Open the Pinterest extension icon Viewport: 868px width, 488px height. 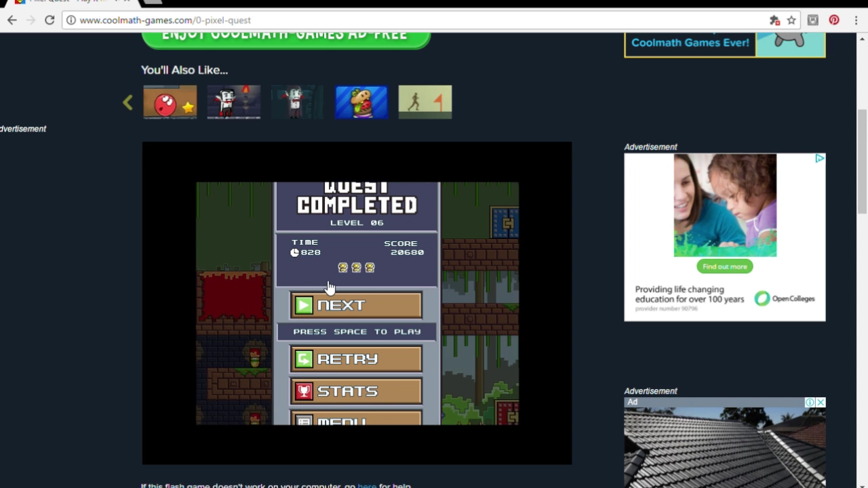point(834,20)
